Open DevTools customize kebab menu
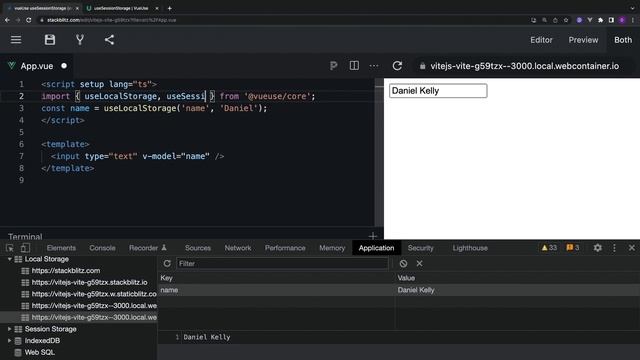The height and width of the screenshot is (360, 640). tap(614, 248)
